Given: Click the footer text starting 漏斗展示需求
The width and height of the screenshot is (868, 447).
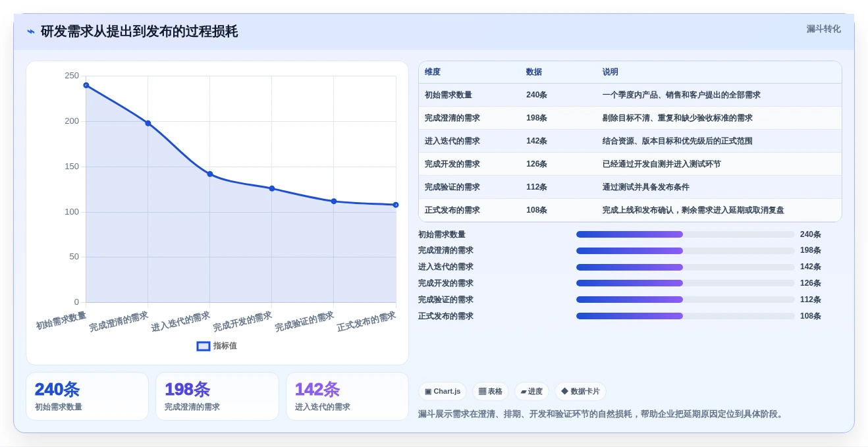Looking at the screenshot, I should (x=602, y=414).
